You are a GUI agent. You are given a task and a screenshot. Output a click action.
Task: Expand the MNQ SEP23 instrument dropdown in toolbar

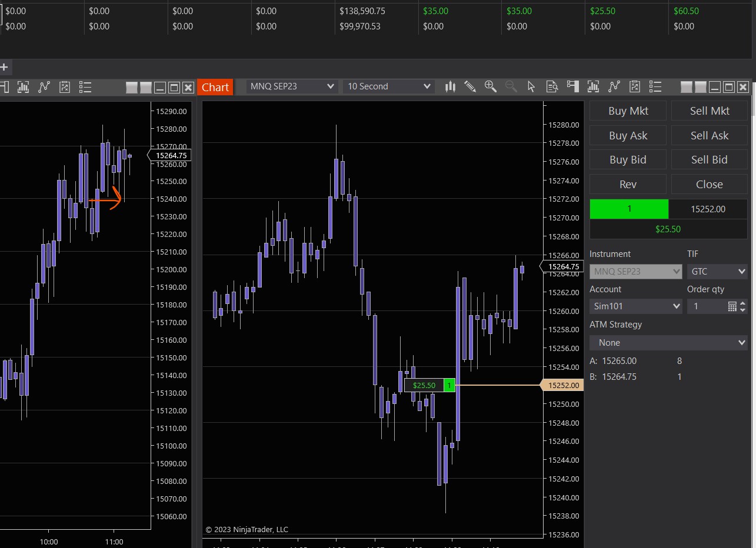291,86
